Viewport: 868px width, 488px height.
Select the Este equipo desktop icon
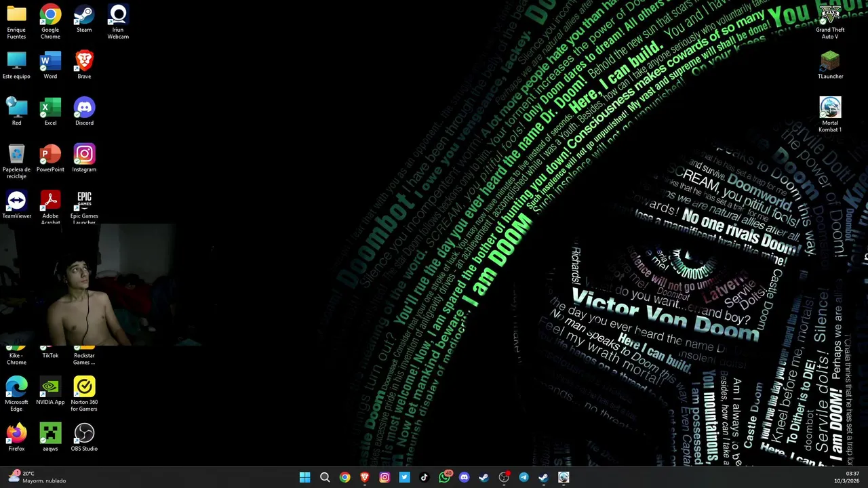tap(16, 66)
